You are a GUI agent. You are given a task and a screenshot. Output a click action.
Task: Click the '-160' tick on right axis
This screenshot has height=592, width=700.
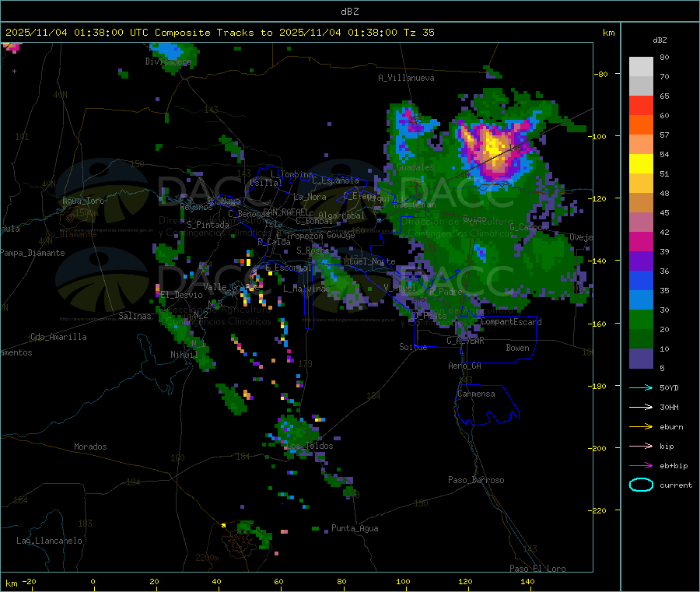(x=597, y=324)
